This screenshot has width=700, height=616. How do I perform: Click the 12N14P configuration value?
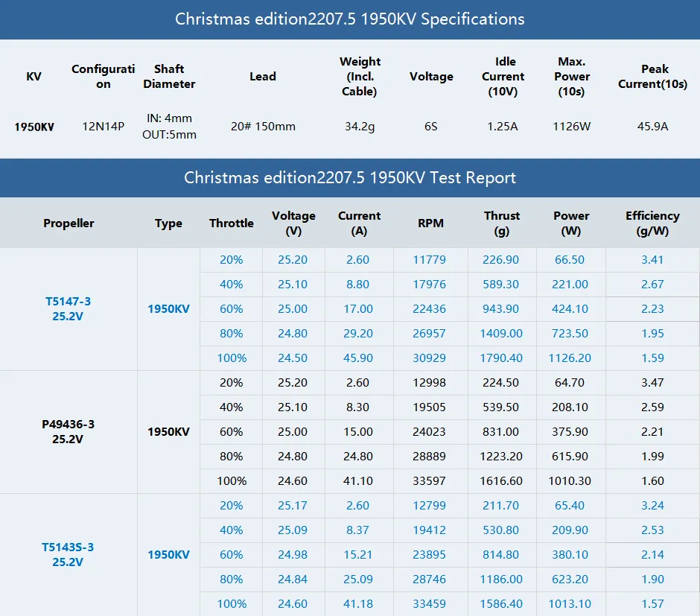[103, 127]
